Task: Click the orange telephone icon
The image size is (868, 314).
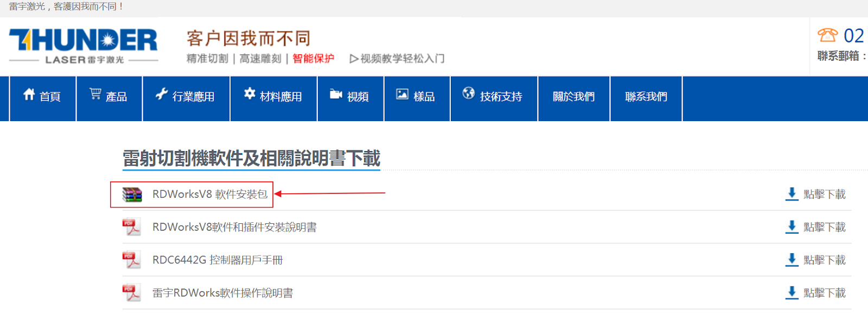Action: click(827, 35)
